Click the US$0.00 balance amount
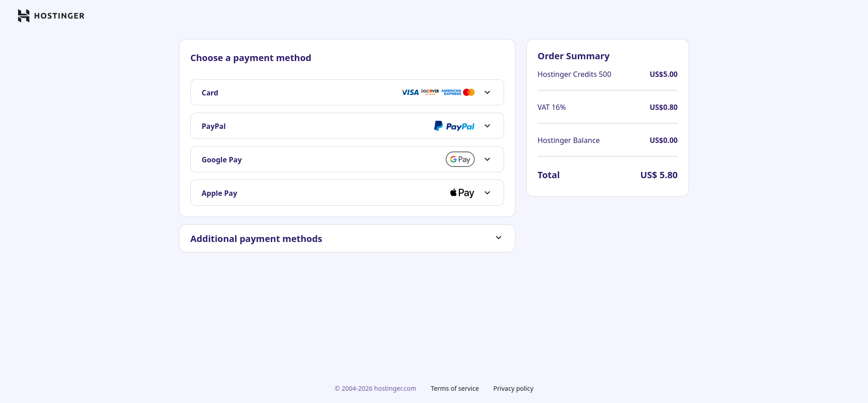This screenshot has width=868, height=403. tap(664, 140)
